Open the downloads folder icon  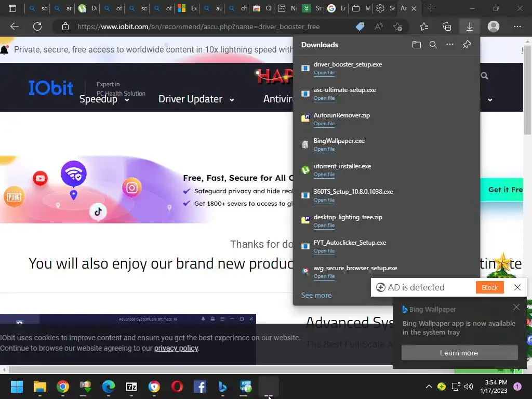[416, 45]
